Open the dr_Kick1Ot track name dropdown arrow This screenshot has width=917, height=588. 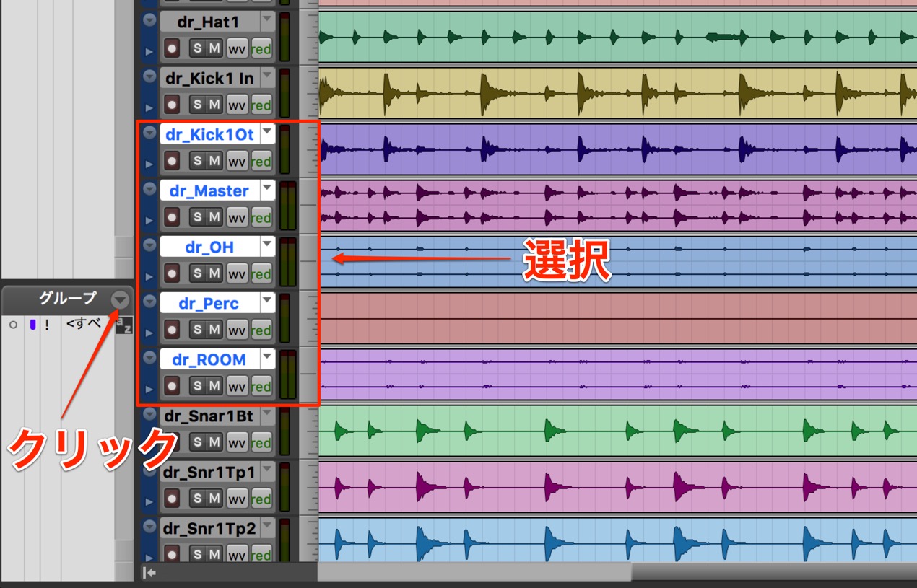coord(268,133)
